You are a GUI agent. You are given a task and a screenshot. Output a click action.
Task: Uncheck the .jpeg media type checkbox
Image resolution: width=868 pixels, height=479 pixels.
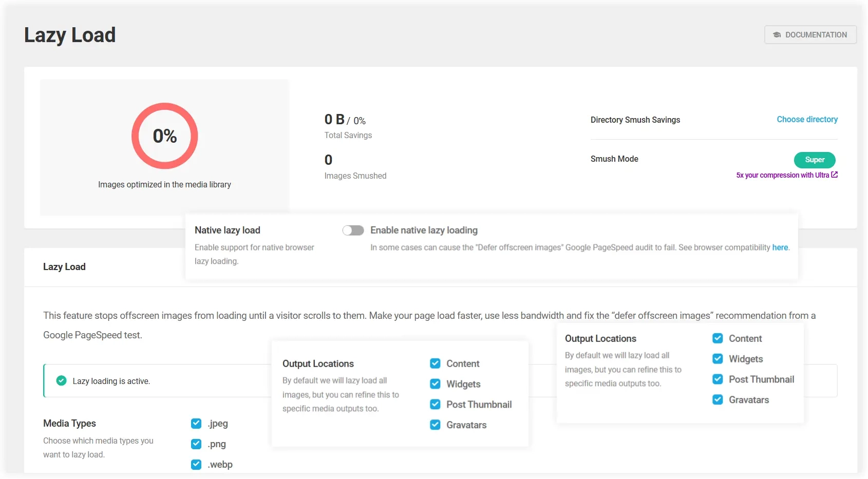pyautogui.click(x=196, y=424)
